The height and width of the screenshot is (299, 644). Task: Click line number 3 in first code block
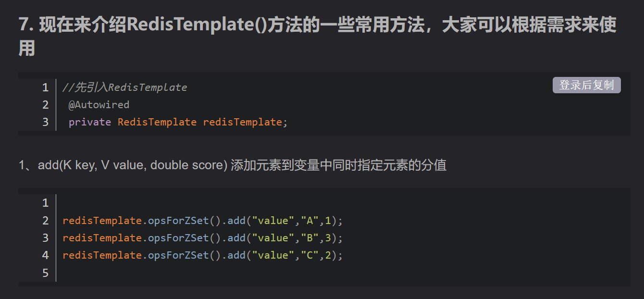point(45,122)
